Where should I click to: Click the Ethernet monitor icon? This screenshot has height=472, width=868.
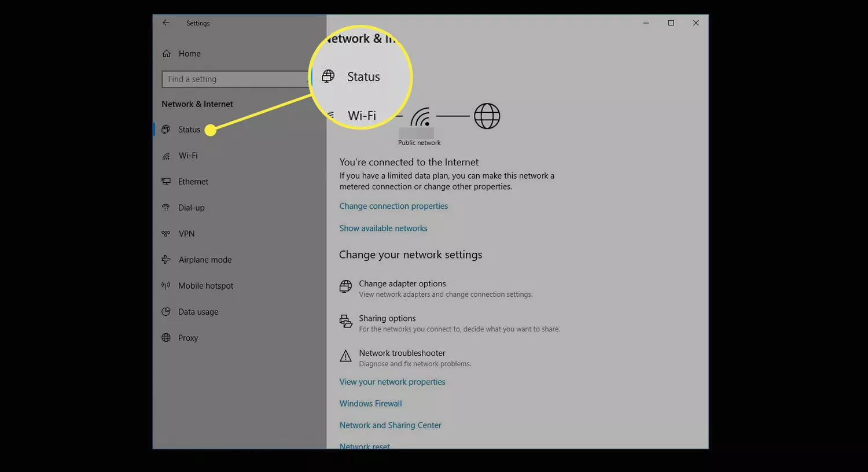166,181
